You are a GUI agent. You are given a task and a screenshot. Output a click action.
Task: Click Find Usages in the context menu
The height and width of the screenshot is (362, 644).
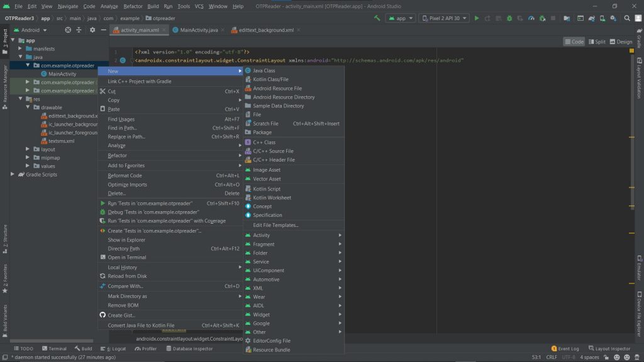170,119
